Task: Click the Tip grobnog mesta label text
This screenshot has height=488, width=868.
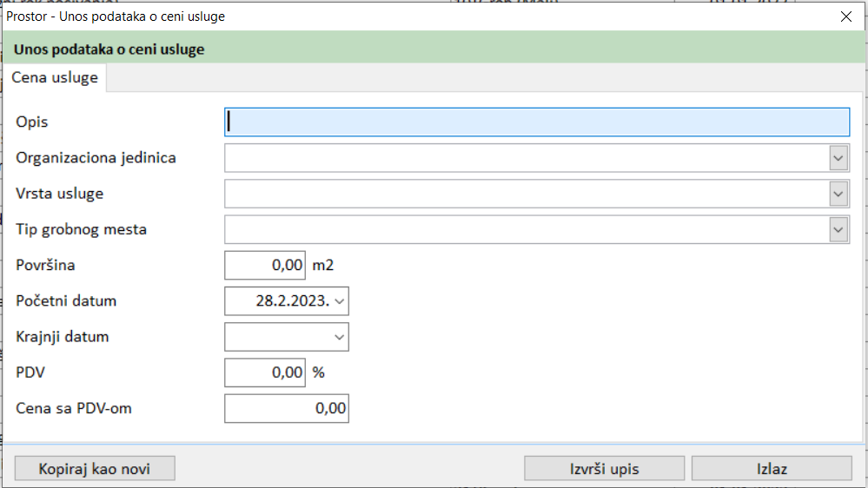Action: (81, 230)
